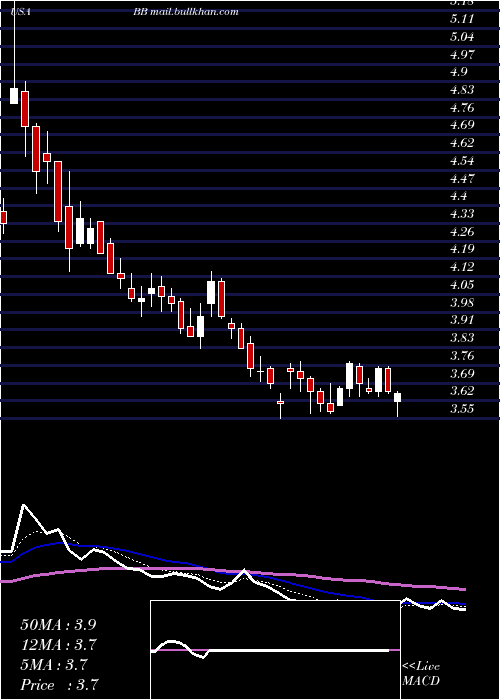
Task: Click the 4.97 price axis label
Action: click(462, 54)
